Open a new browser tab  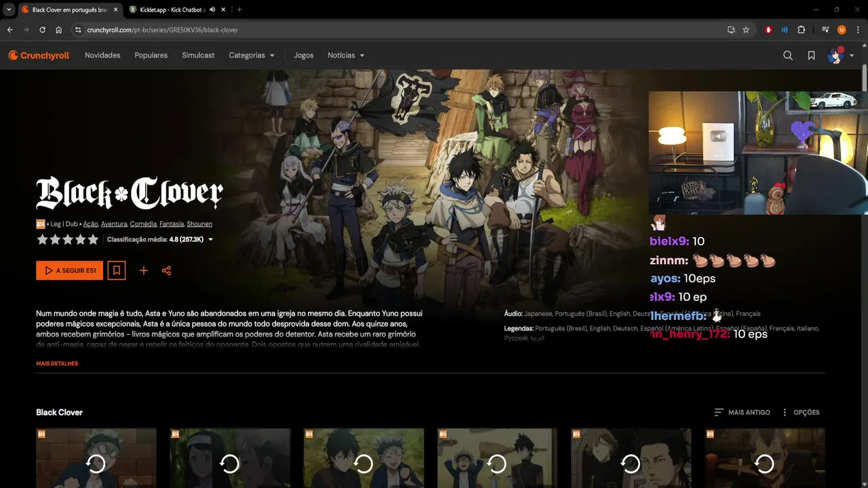click(x=239, y=9)
